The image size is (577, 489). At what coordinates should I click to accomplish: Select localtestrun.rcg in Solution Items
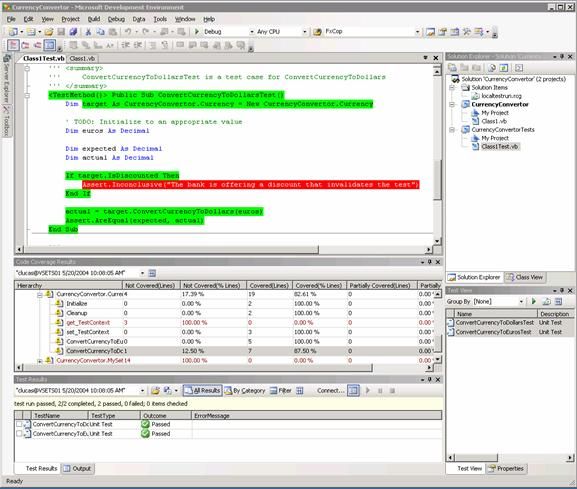(x=502, y=96)
